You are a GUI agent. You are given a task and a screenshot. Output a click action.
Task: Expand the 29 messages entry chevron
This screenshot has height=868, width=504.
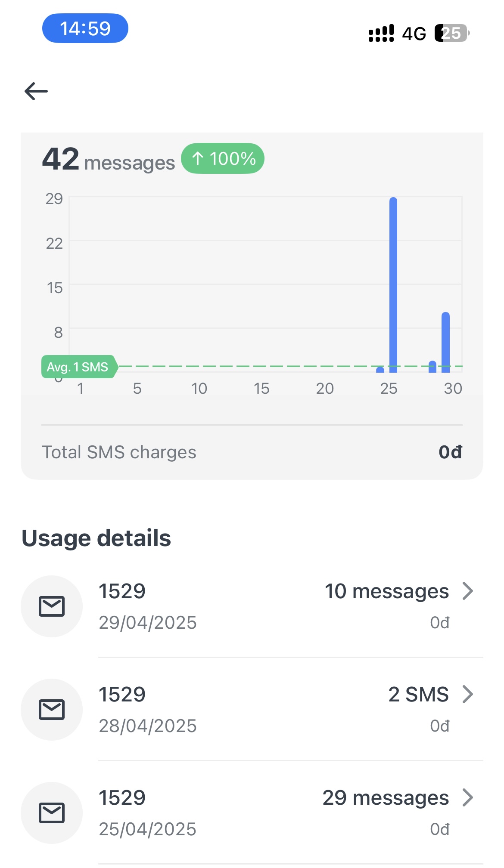[x=468, y=797]
